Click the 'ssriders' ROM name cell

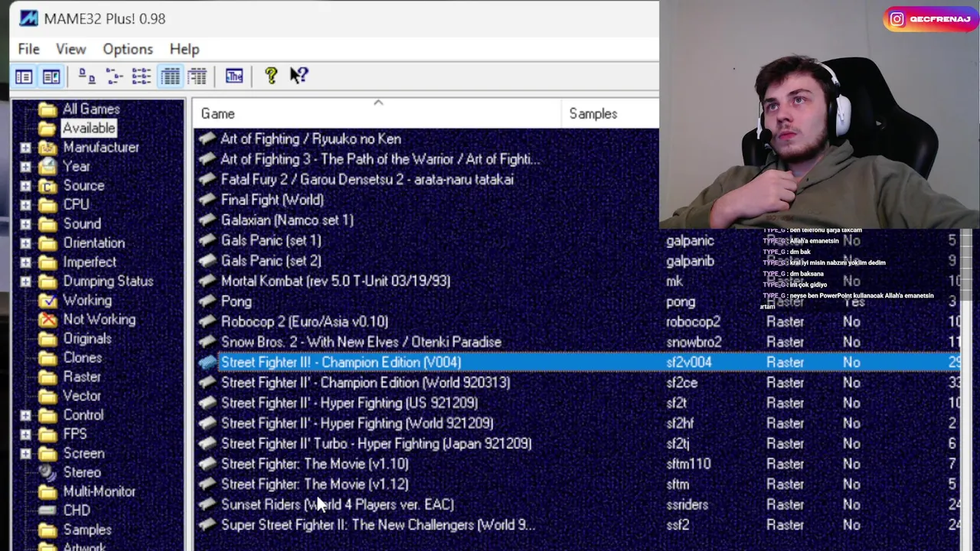[687, 505]
